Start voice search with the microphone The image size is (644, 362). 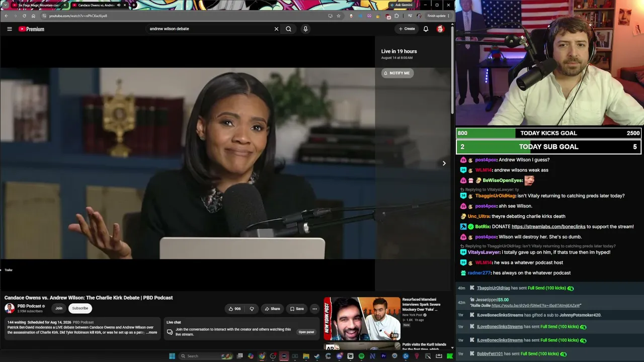pyautogui.click(x=305, y=29)
